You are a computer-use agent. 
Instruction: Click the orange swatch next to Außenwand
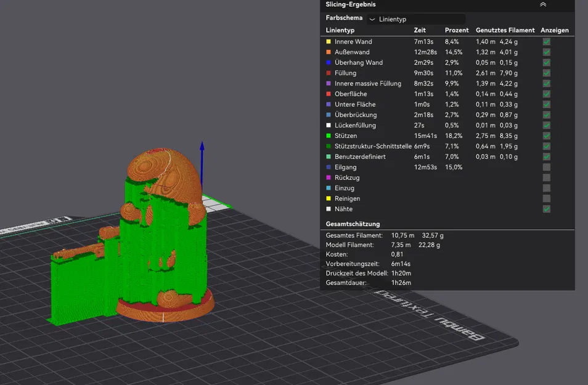click(x=329, y=52)
